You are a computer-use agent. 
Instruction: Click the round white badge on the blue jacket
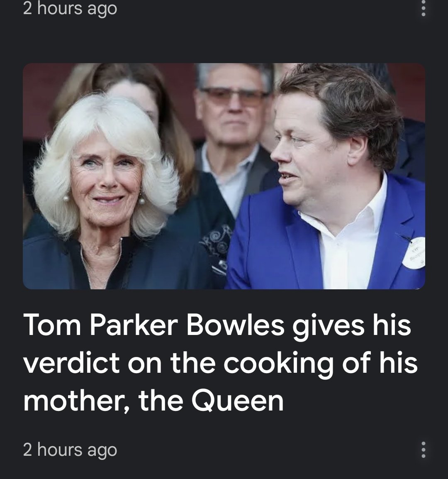[x=415, y=252]
